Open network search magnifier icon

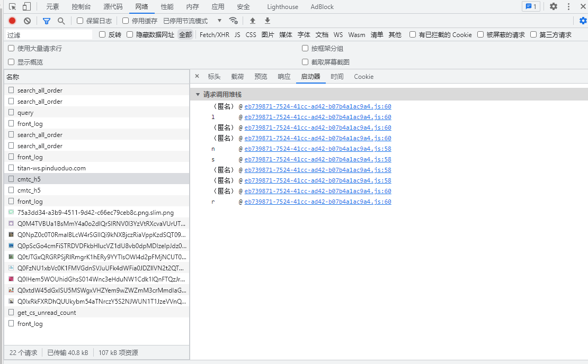(x=61, y=21)
